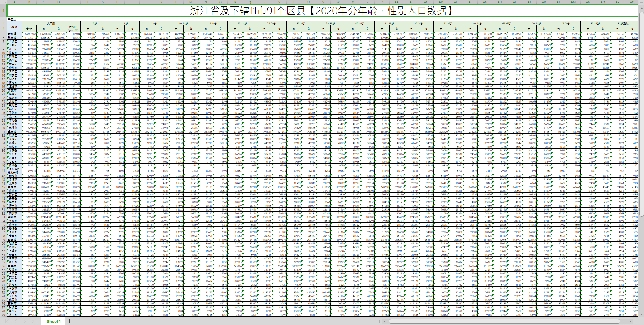Screen dimensions: 644x325
Task: Select row 5 header
Action: [x=3, y=34]
